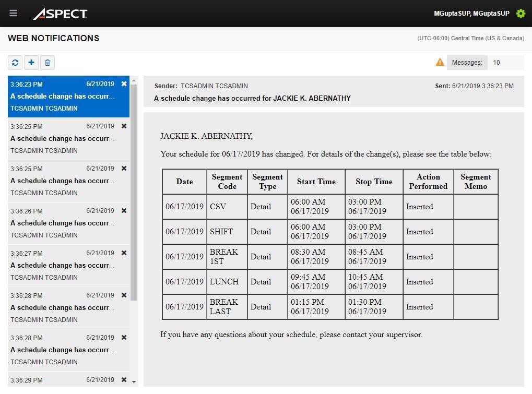Create a new notification message
This screenshot has height=394, width=532.
click(x=31, y=63)
